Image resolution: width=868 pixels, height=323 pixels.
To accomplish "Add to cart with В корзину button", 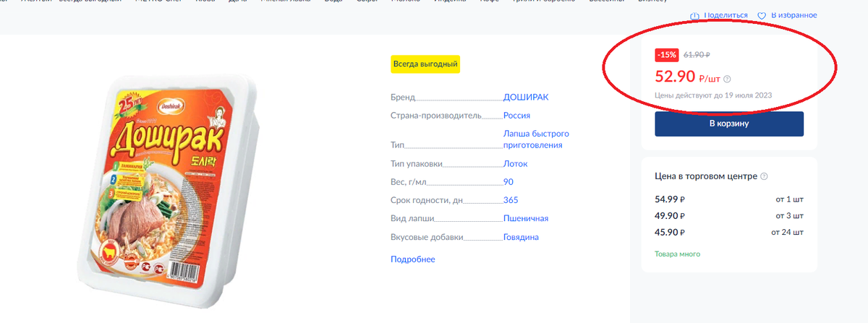I will pyautogui.click(x=729, y=124).
